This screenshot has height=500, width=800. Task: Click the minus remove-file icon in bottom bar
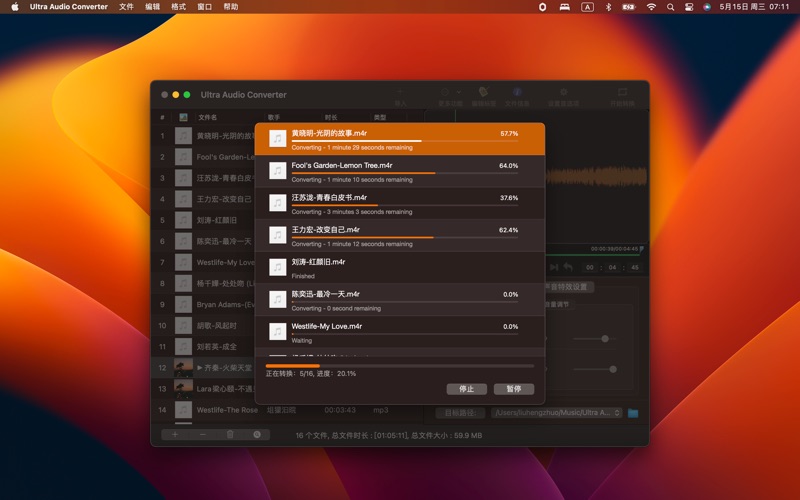pyautogui.click(x=203, y=435)
